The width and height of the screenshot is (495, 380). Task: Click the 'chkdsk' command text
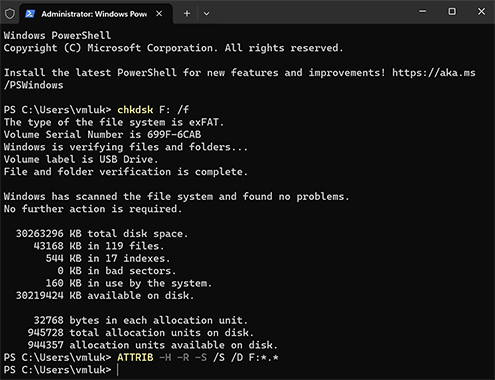coord(135,110)
